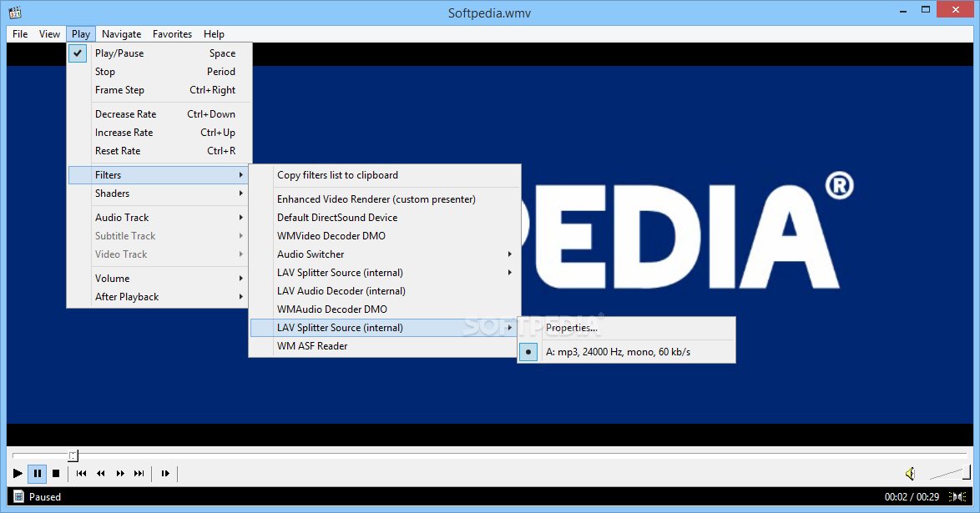Expand the Filters submenu

click(159, 175)
